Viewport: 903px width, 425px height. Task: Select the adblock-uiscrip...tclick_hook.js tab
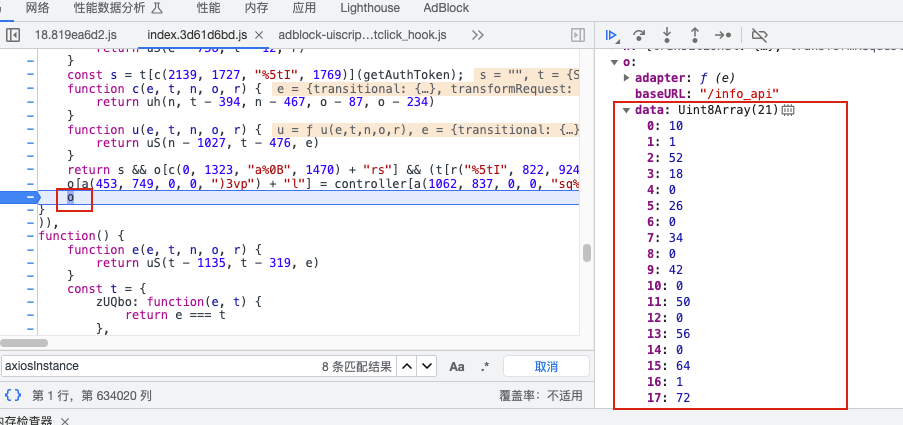tap(362, 35)
